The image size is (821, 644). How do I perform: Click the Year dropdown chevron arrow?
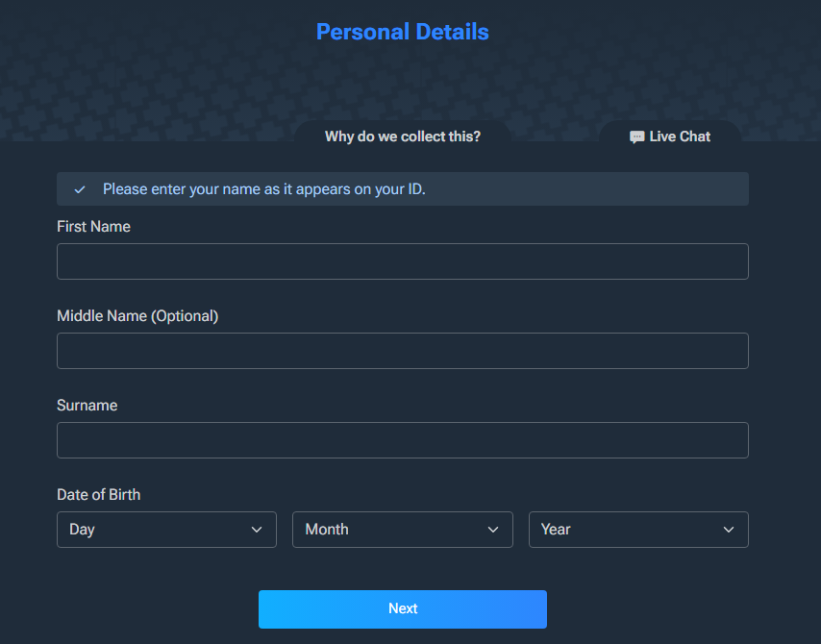pos(729,530)
